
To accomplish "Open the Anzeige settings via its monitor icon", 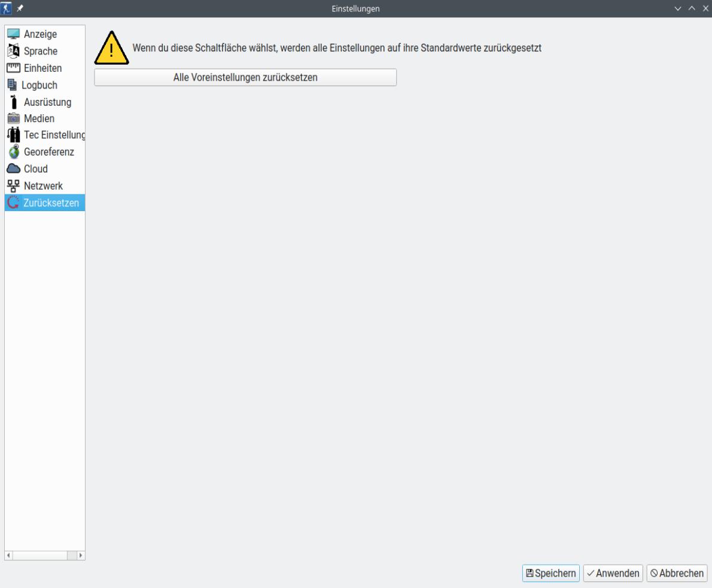I will coord(12,34).
